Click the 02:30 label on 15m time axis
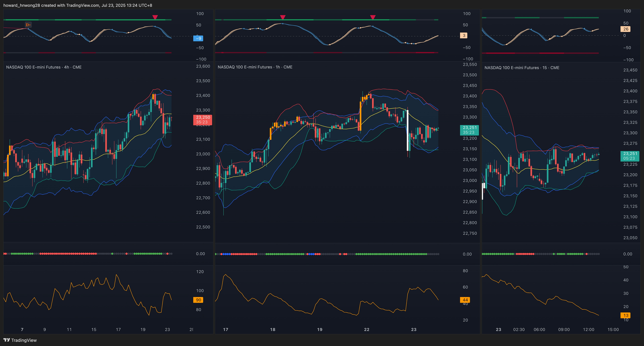This screenshot has height=346, width=644. tap(519, 330)
